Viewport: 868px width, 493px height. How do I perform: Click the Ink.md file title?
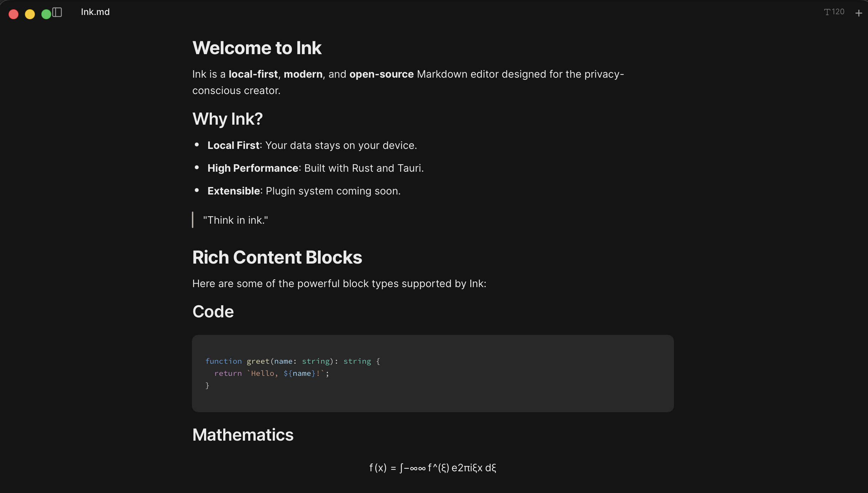pyautogui.click(x=95, y=12)
